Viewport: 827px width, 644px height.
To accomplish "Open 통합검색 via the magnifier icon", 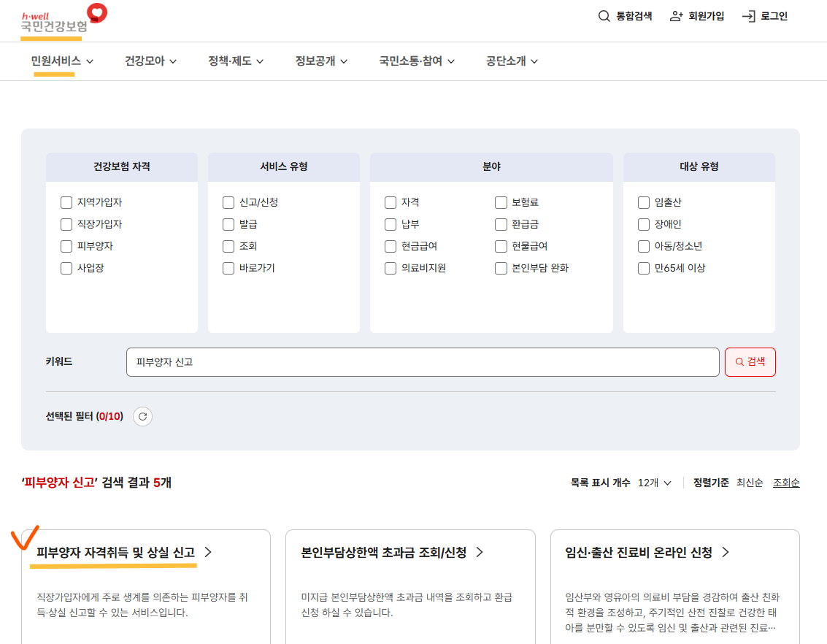I will [x=603, y=15].
